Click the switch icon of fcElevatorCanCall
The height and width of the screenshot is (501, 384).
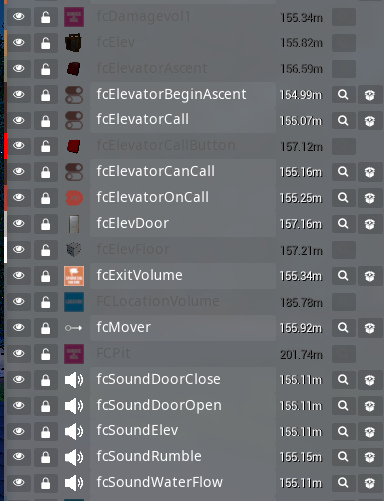(x=74, y=172)
